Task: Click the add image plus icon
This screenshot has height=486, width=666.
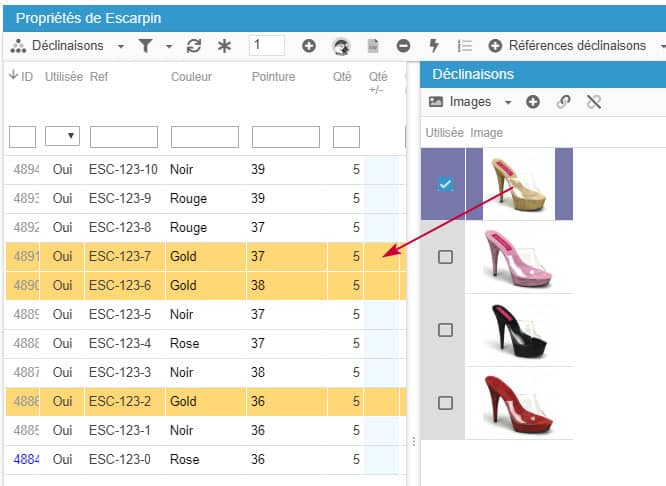Action: tap(533, 102)
